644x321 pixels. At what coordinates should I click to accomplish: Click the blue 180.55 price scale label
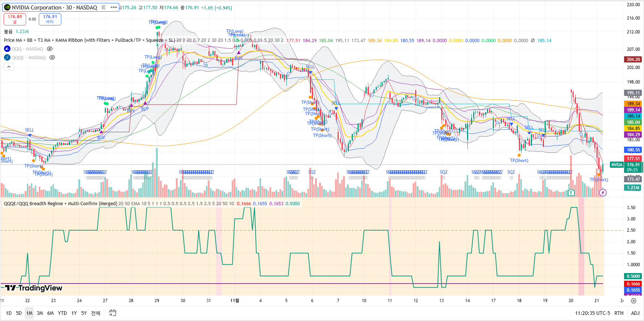pyautogui.click(x=633, y=150)
